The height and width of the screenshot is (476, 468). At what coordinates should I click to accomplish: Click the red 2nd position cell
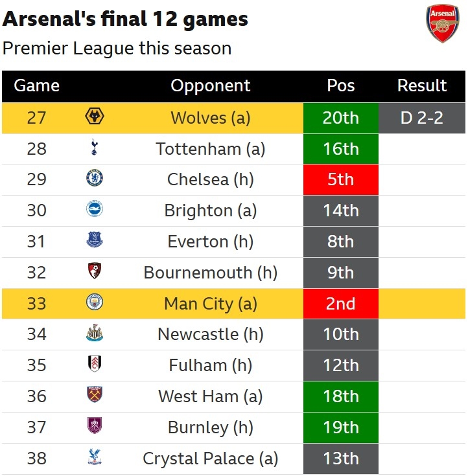pos(340,303)
